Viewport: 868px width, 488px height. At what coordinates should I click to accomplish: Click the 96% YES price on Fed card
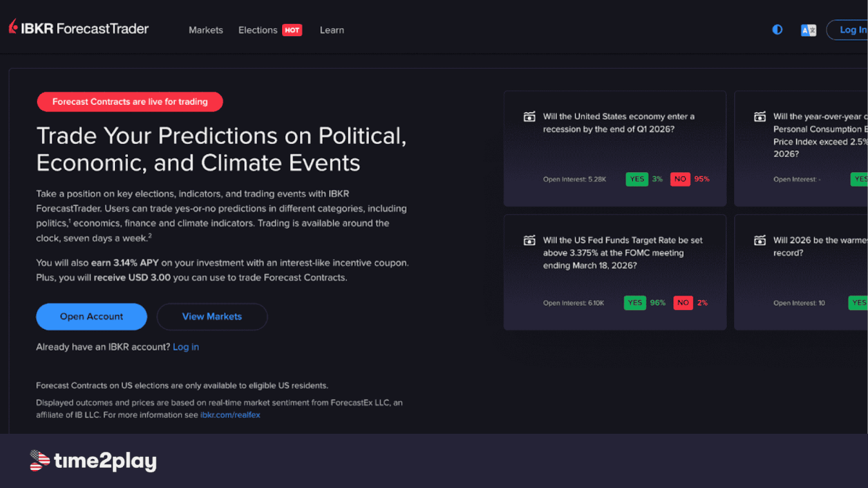coord(658,303)
